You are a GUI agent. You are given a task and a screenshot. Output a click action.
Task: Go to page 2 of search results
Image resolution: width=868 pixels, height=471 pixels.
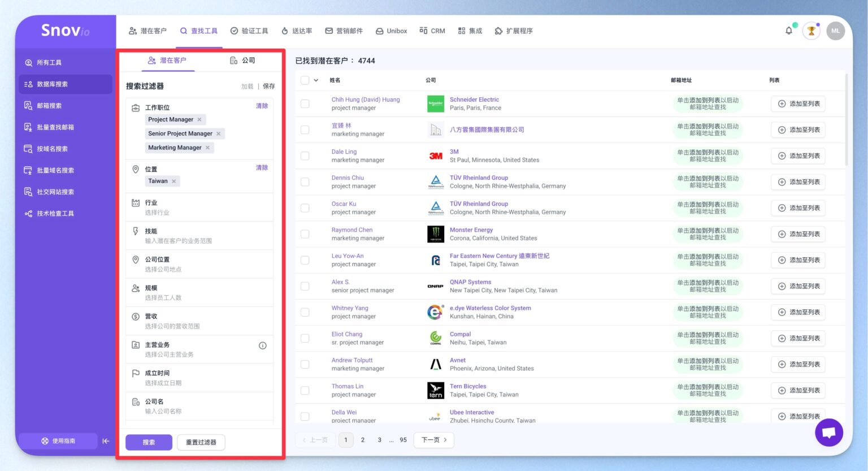coord(362,439)
